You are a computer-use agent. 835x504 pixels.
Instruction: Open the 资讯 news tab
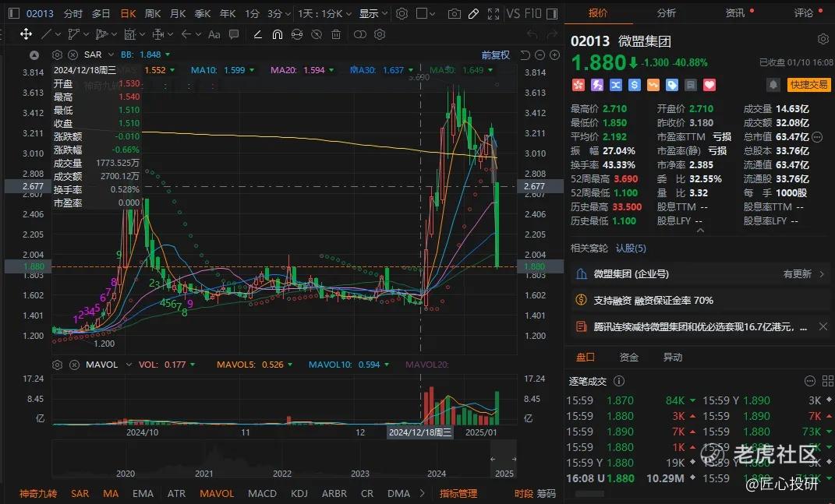735,12
